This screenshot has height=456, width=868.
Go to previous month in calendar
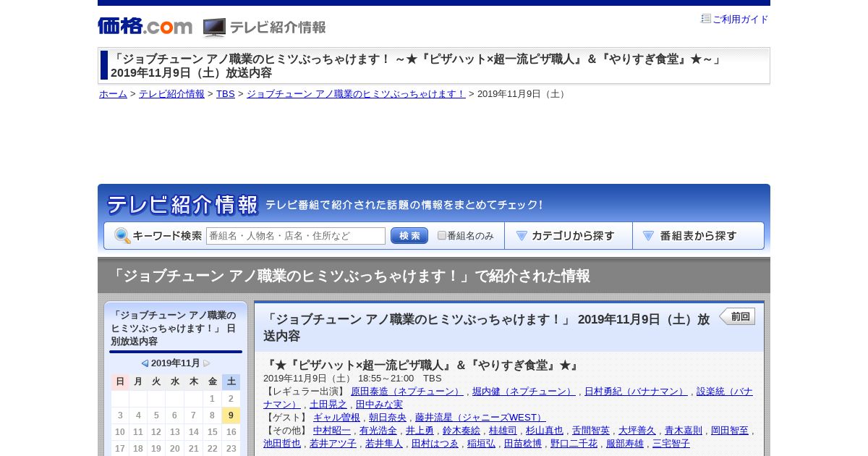point(145,363)
